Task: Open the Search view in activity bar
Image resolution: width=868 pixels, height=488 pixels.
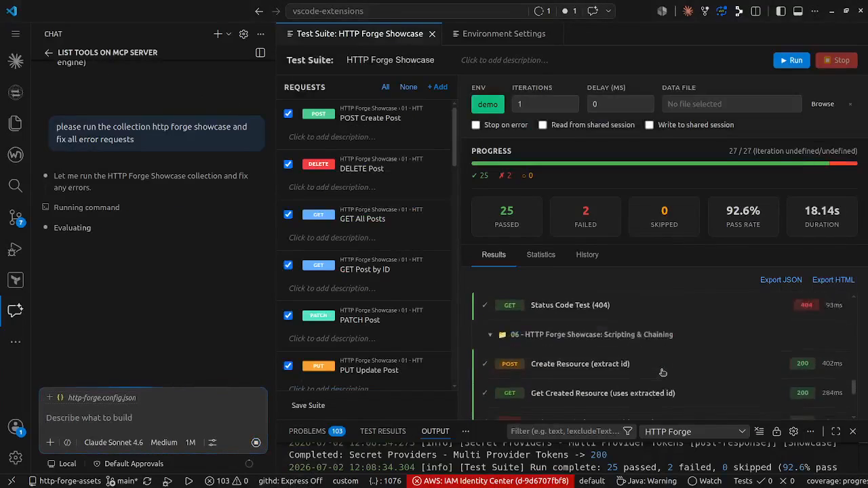Action: (16, 186)
